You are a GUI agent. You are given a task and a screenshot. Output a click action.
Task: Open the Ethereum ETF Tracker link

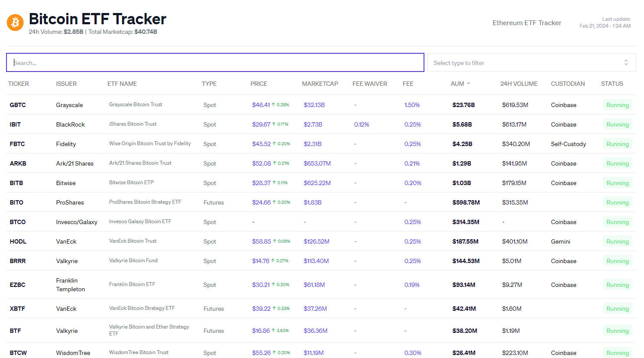tap(527, 23)
